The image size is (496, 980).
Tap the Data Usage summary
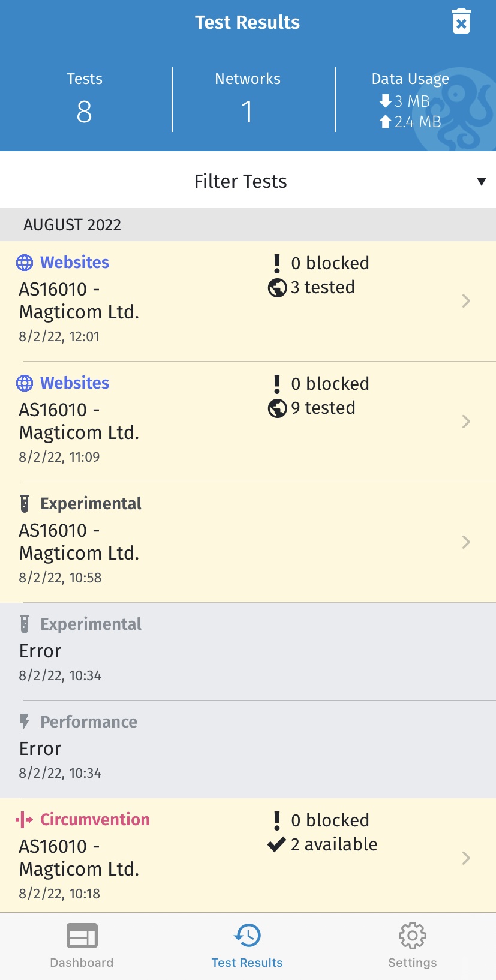410,101
